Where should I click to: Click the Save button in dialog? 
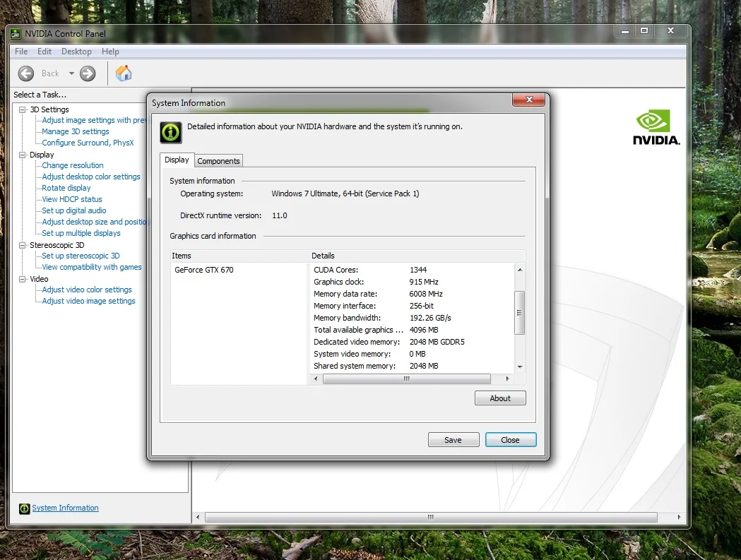(x=453, y=440)
